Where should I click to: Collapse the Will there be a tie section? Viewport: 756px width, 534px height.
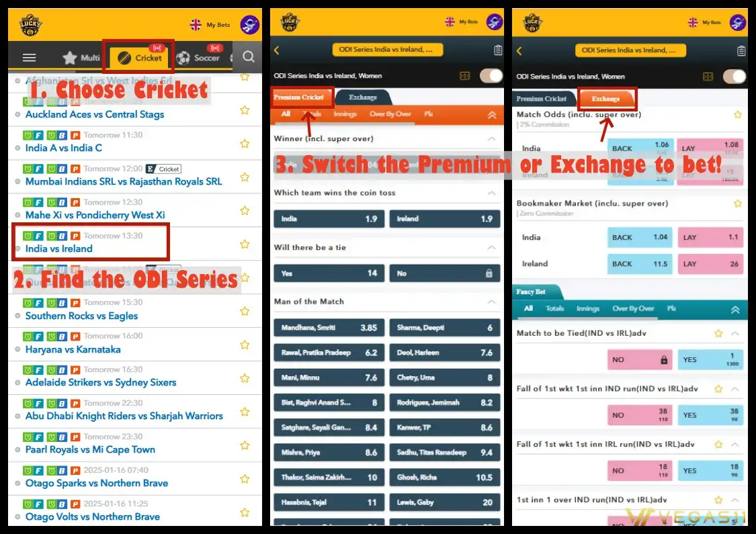click(x=491, y=248)
